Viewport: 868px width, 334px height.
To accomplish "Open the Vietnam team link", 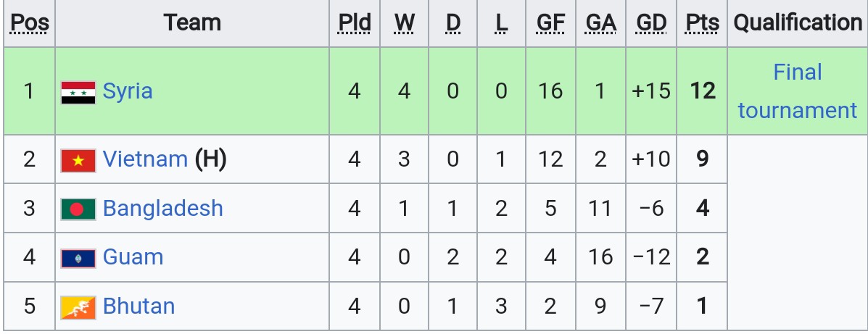I will tap(145, 159).
